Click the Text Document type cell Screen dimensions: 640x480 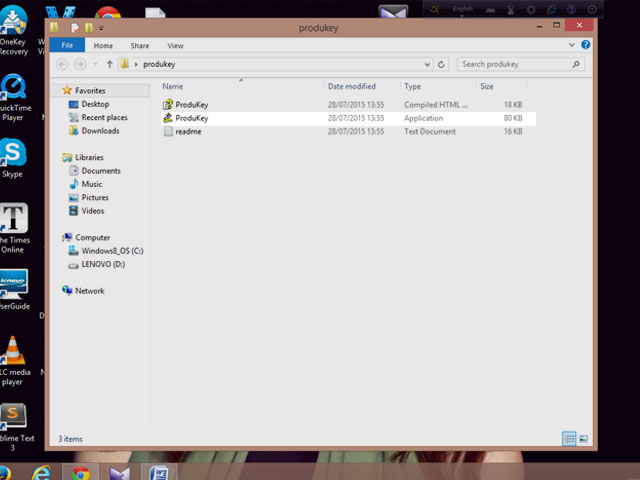430,131
